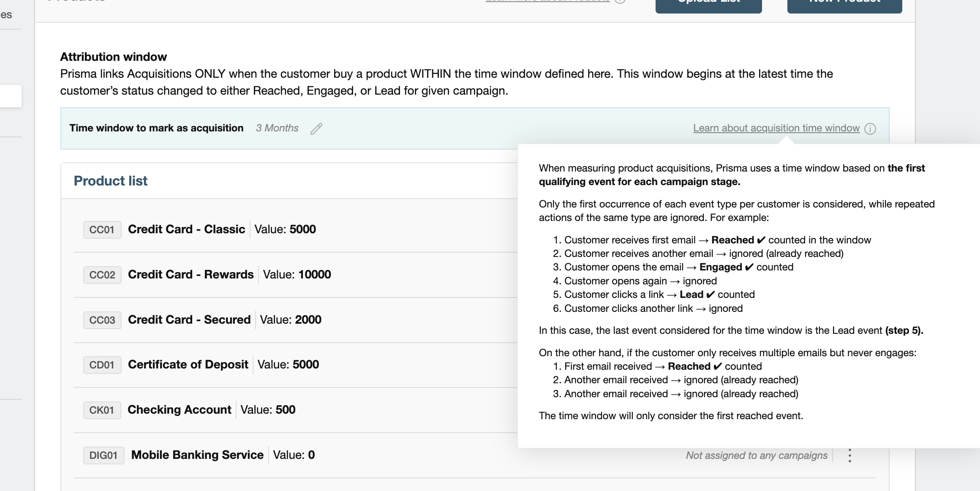
Task: Click Not assigned to any campaigns label
Action: [x=757, y=456]
